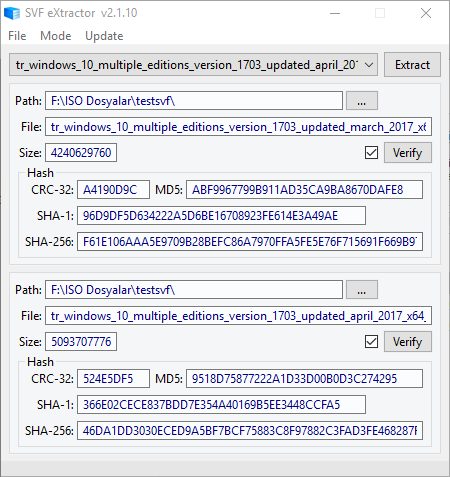Click the march_2017 File name field
450x477 pixels.
click(238, 127)
